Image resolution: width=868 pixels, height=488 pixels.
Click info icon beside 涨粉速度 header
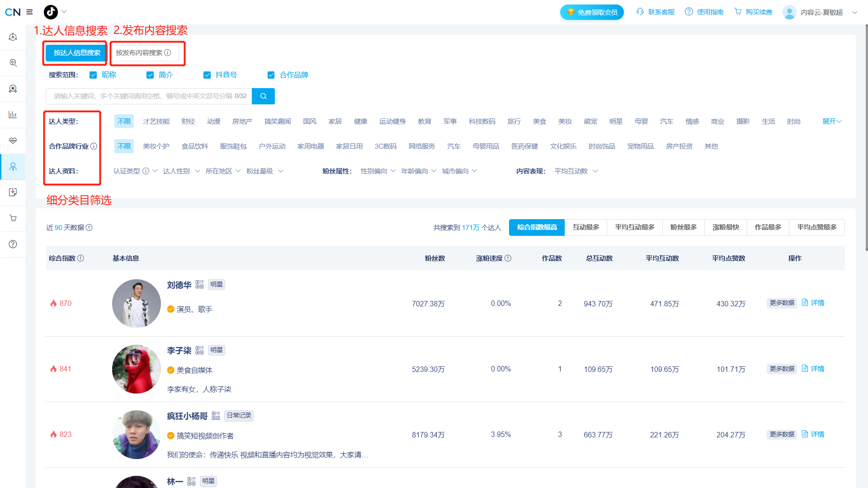508,258
